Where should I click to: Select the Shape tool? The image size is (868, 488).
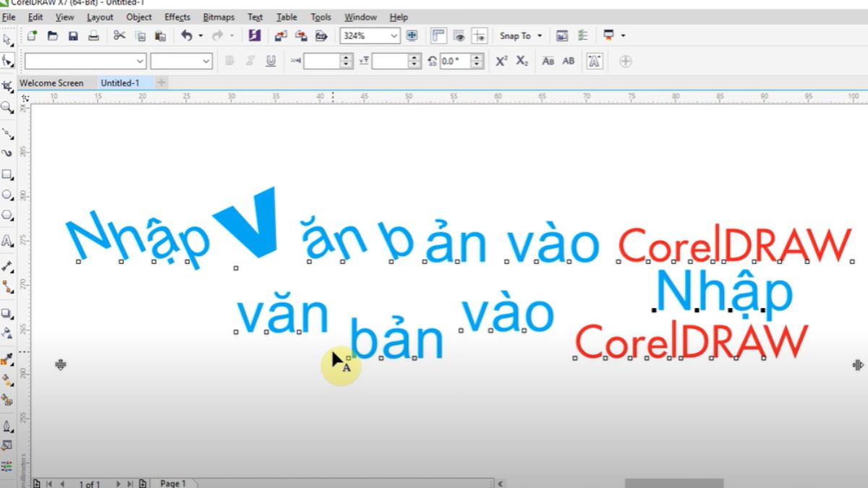coord(7,61)
